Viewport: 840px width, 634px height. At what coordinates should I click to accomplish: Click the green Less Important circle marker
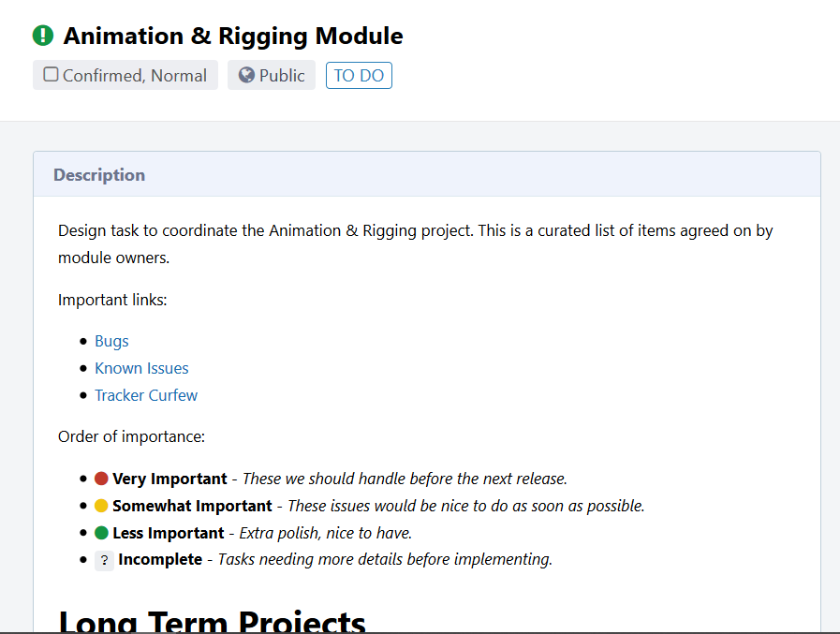[101, 533]
